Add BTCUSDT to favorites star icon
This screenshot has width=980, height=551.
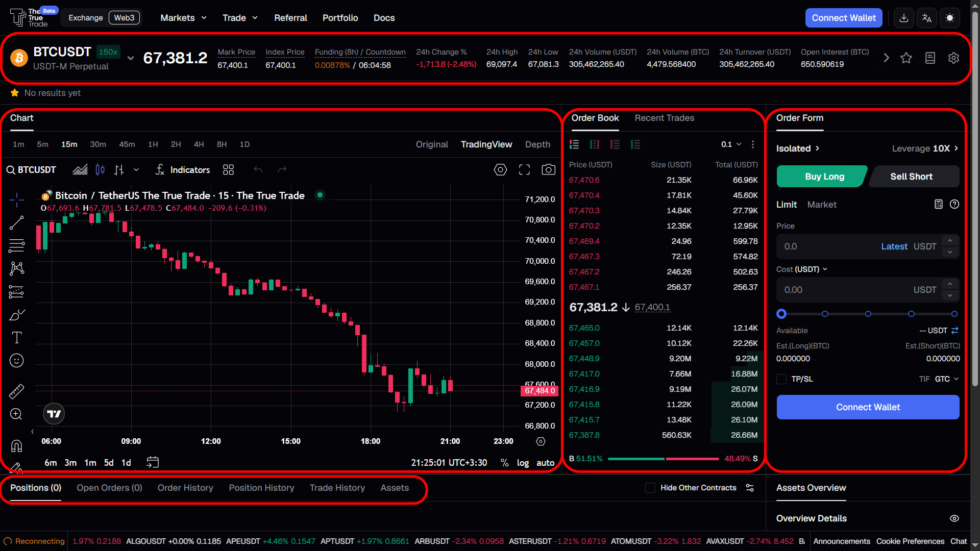pyautogui.click(x=906, y=58)
